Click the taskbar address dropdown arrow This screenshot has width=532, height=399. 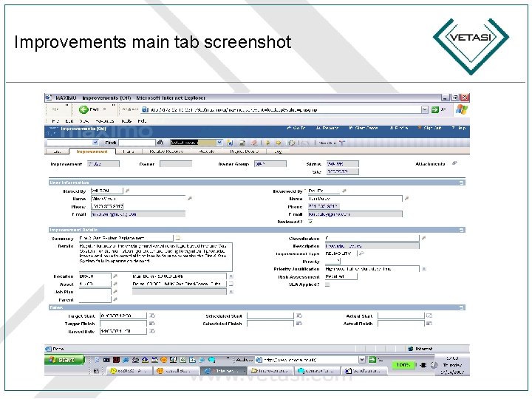(362, 360)
